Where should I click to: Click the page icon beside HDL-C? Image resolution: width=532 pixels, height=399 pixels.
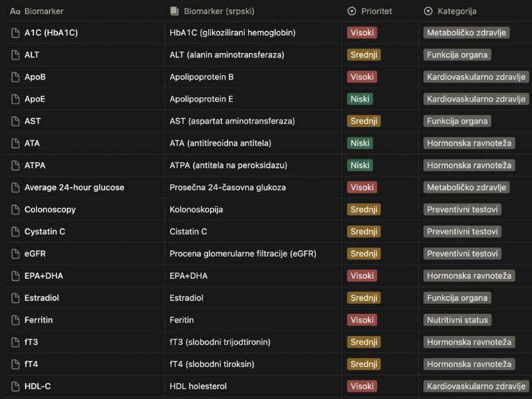click(15, 386)
